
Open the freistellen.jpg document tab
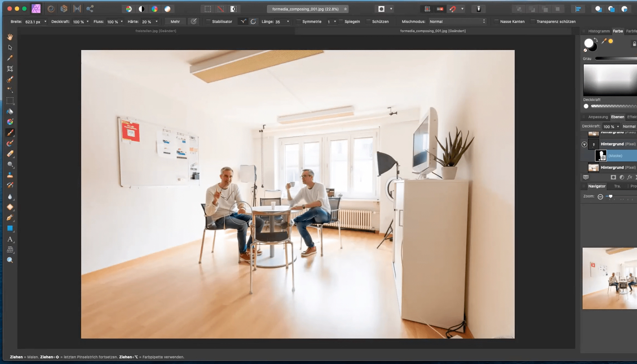156,31
